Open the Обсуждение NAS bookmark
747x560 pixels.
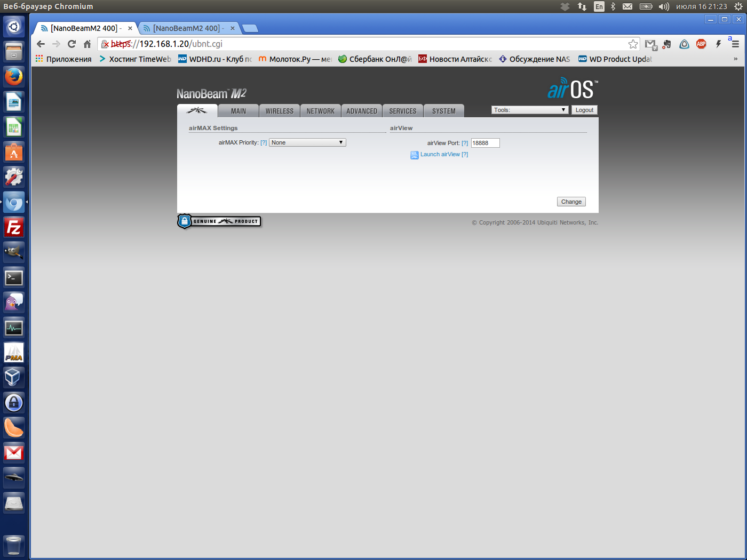[535, 59]
